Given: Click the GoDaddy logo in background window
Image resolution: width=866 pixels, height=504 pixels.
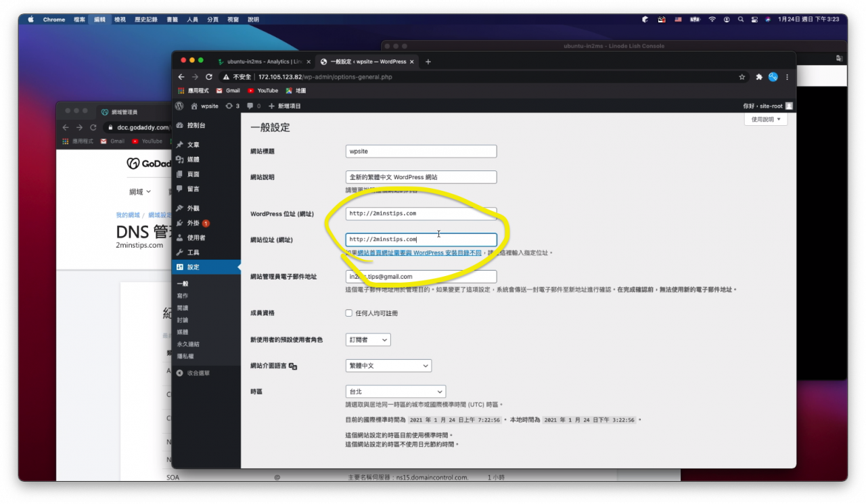Looking at the screenshot, I should point(149,163).
